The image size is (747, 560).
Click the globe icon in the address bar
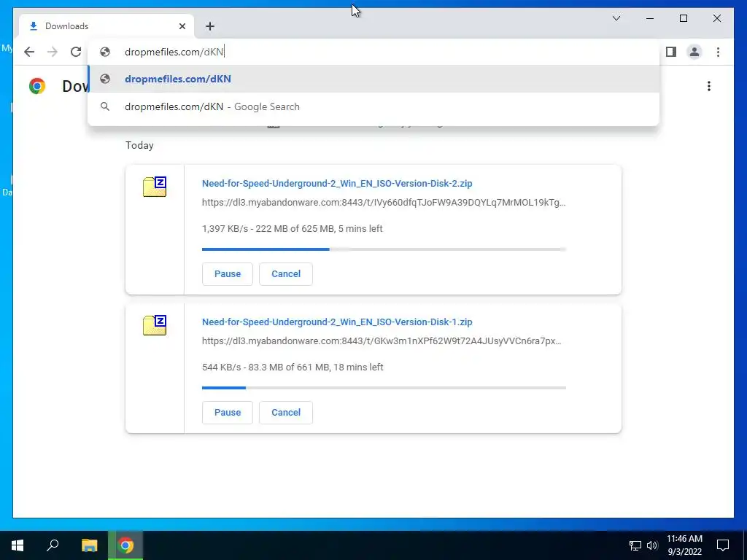pyautogui.click(x=105, y=52)
